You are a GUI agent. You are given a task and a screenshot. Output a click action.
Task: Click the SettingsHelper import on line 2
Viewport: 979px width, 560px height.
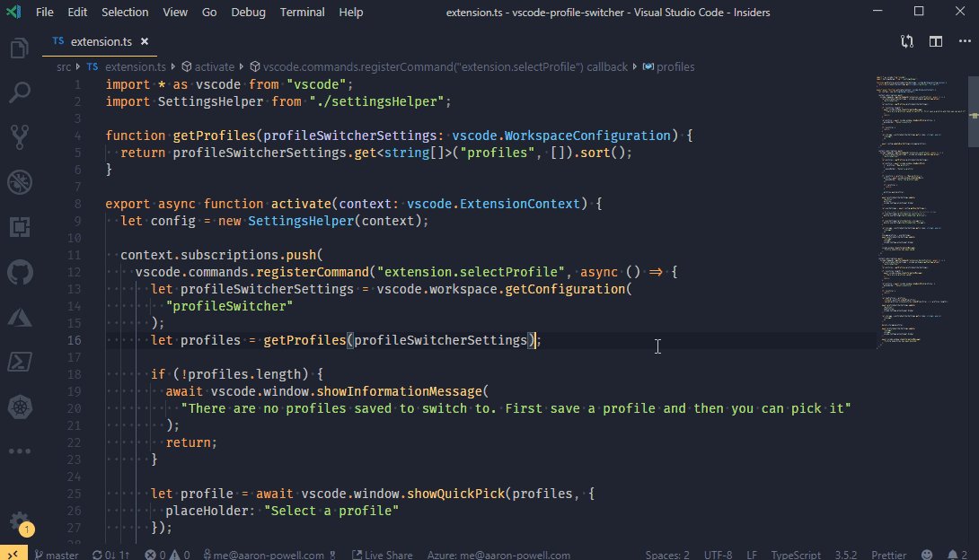click(x=210, y=101)
